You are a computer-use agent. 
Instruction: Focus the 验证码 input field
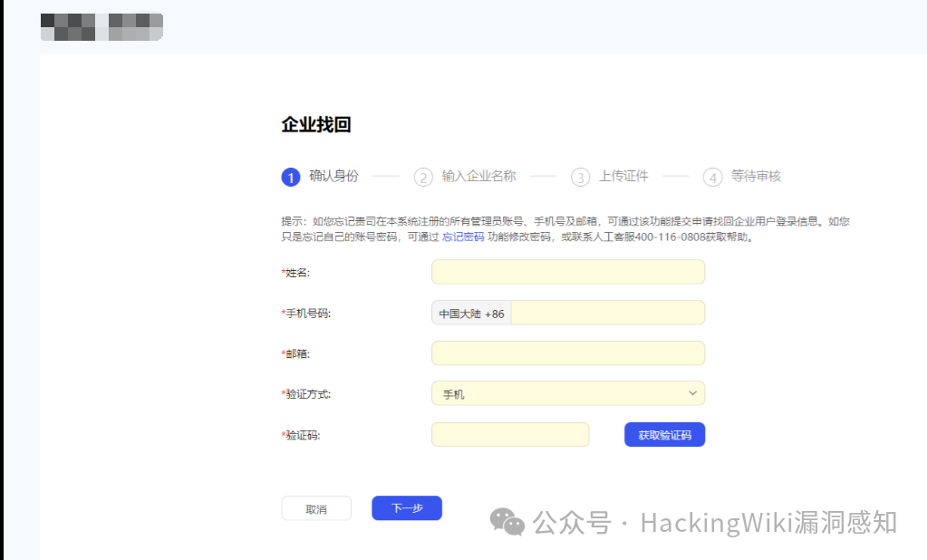[x=510, y=435]
